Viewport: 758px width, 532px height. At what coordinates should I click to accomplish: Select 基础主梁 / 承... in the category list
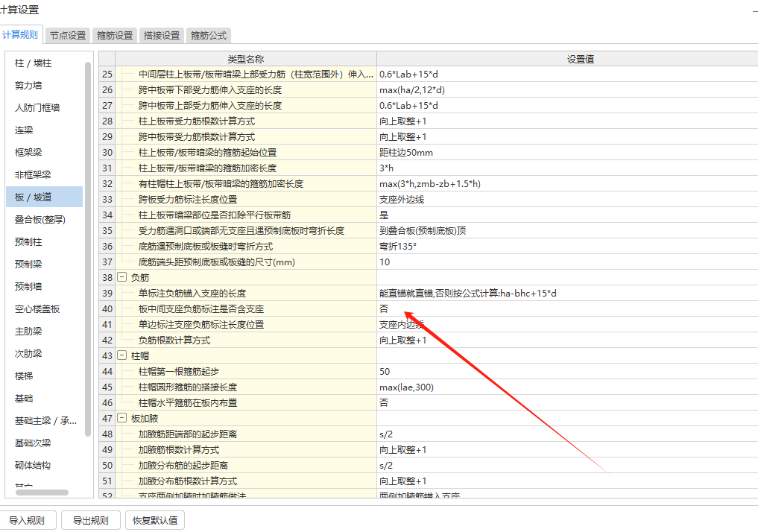45,420
